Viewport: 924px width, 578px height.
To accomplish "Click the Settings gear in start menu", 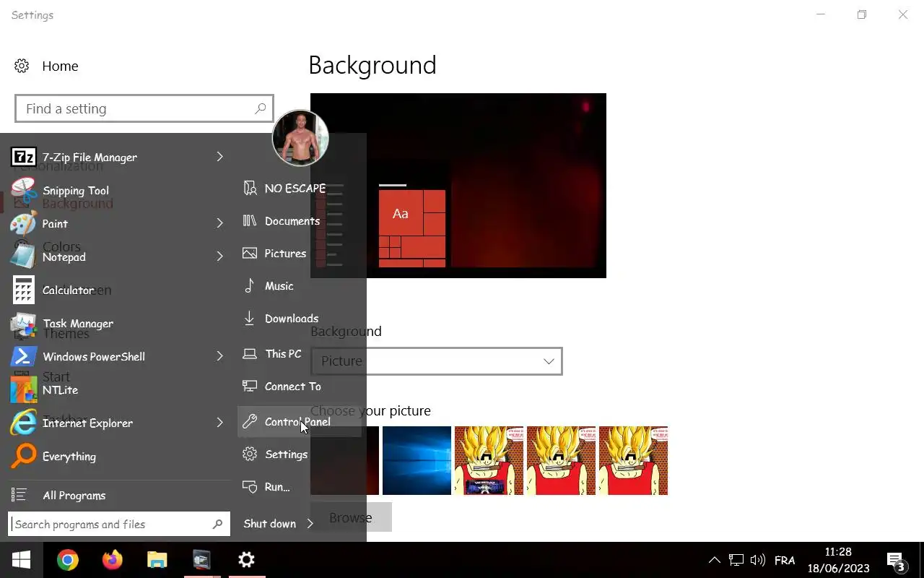I will point(250,454).
